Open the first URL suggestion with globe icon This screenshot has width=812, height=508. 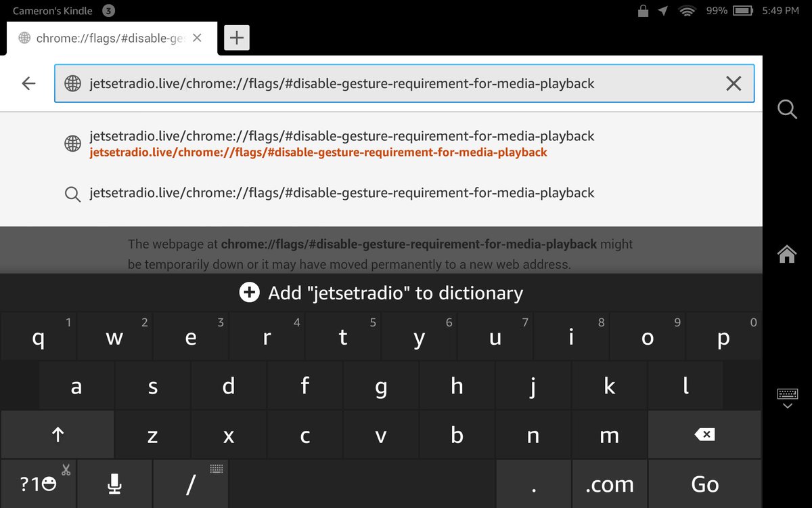click(381, 144)
